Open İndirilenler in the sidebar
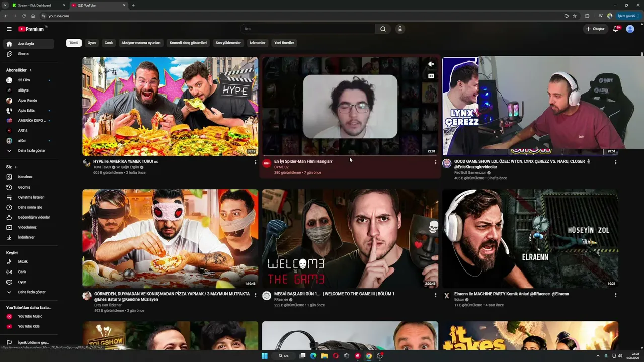Viewport: 644px width, 362px height. [29, 237]
